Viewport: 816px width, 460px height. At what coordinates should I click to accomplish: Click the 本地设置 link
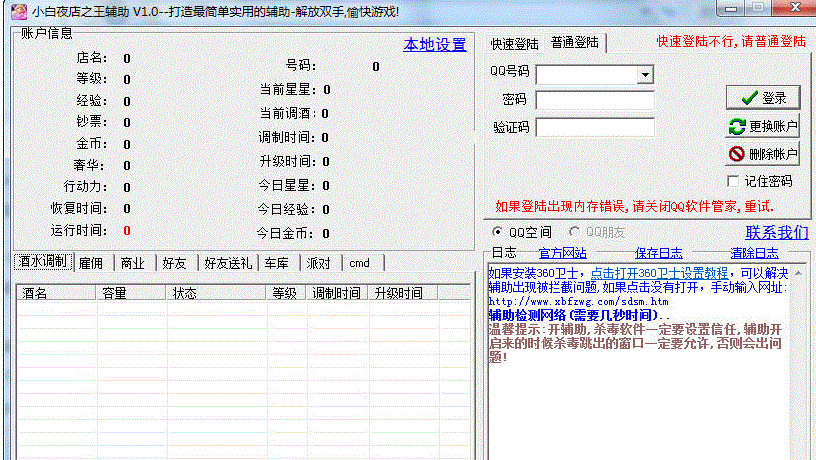coord(434,44)
